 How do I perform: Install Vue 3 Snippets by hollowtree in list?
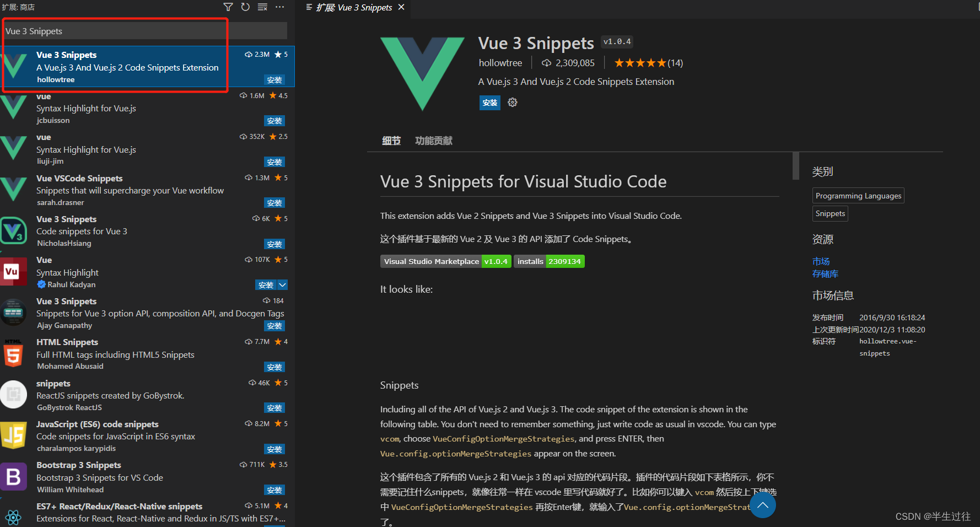click(x=274, y=80)
